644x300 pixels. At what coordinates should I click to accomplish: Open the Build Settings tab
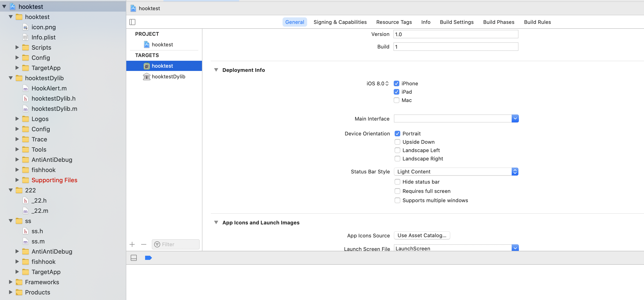(456, 22)
